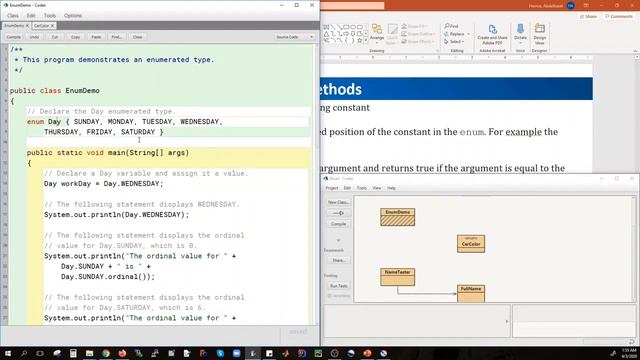
Task: Open File Explorer from the taskbar
Action: 89,353
